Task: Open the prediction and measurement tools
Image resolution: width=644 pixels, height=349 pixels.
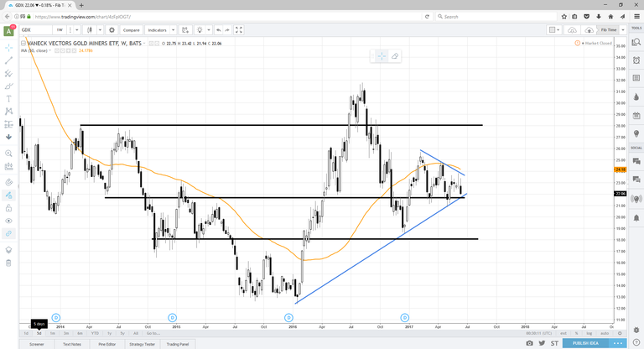Action: click(x=8, y=124)
